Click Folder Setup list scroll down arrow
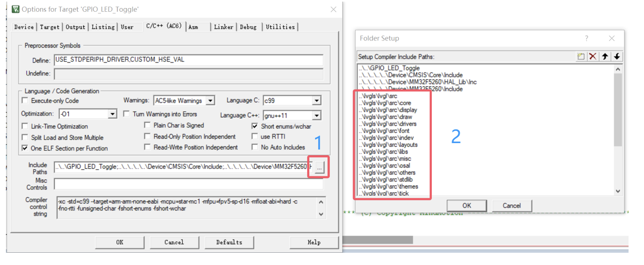 tap(618, 191)
